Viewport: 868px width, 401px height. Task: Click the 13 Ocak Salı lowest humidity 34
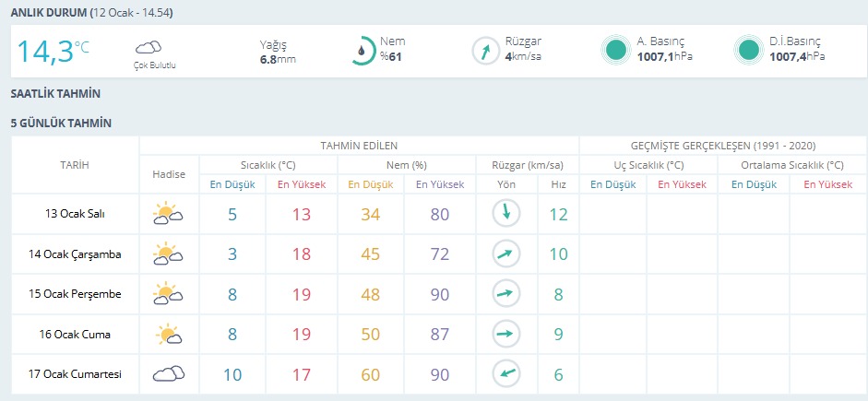coord(370,214)
